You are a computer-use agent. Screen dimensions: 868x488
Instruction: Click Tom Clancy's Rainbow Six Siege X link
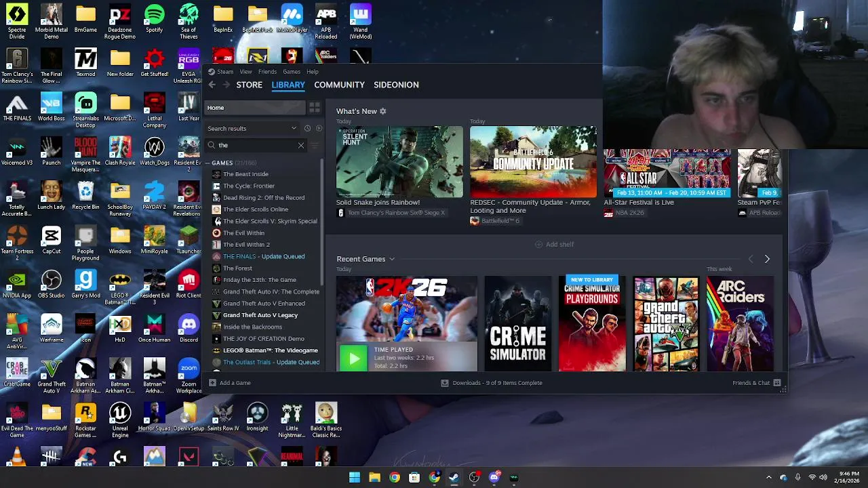396,213
